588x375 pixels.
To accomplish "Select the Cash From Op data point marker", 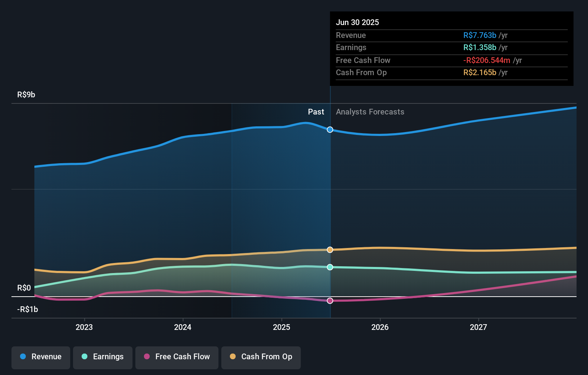I will coord(329,250).
